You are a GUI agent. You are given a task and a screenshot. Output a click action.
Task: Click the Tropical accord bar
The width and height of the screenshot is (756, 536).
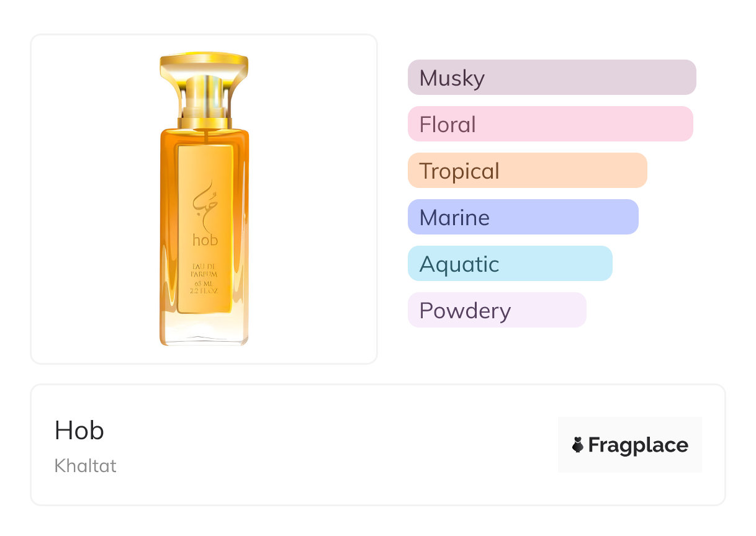527,171
